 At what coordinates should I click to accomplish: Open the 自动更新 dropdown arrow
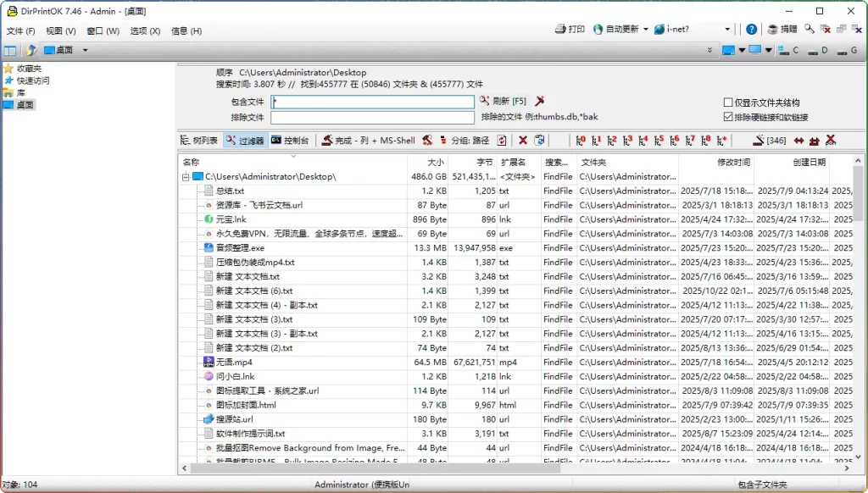[645, 28]
